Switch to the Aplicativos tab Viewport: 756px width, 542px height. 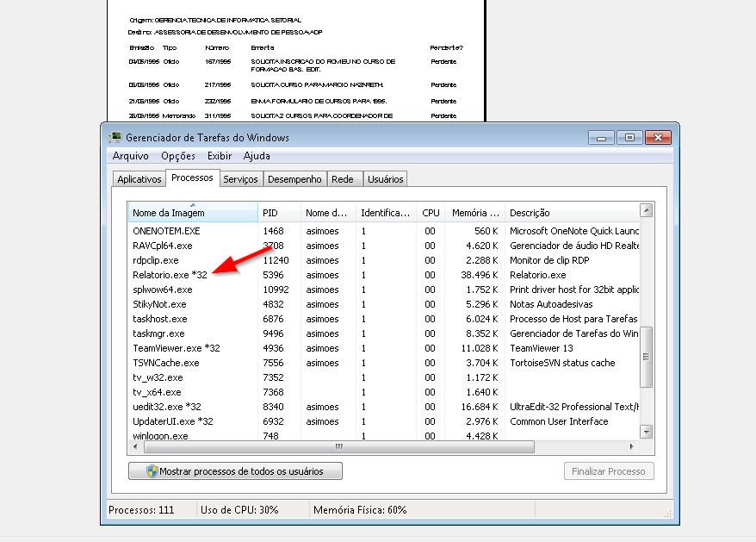click(x=139, y=179)
